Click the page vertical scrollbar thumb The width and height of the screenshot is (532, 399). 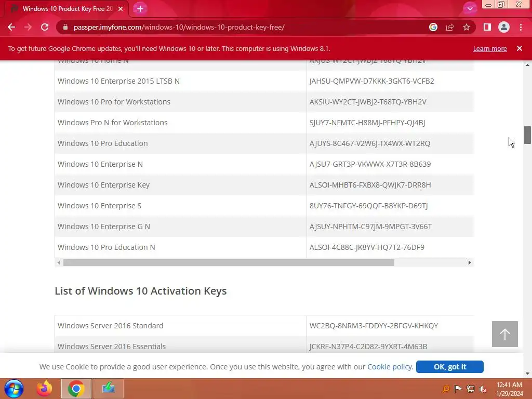[527, 135]
